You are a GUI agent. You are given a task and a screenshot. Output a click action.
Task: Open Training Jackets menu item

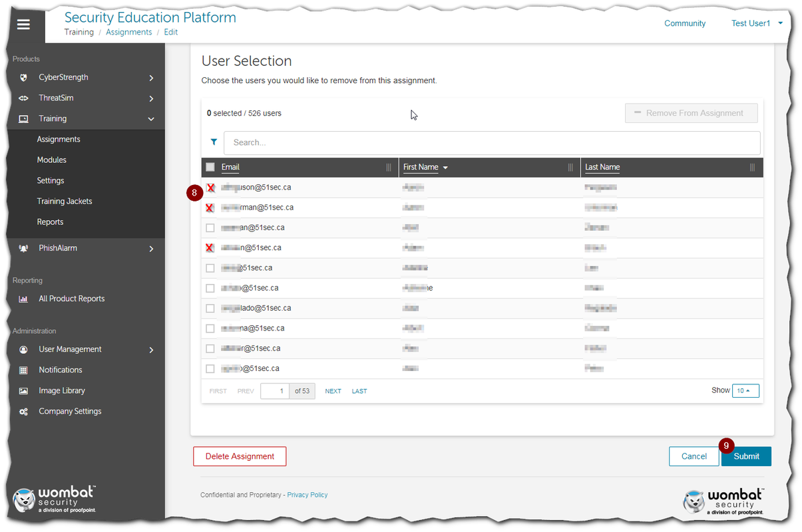coord(65,201)
